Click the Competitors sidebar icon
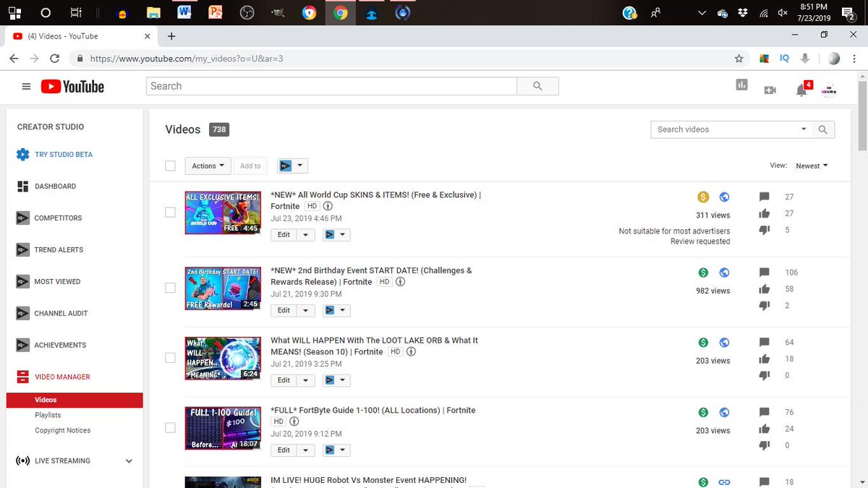This screenshot has height=488, width=868. tap(22, 218)
